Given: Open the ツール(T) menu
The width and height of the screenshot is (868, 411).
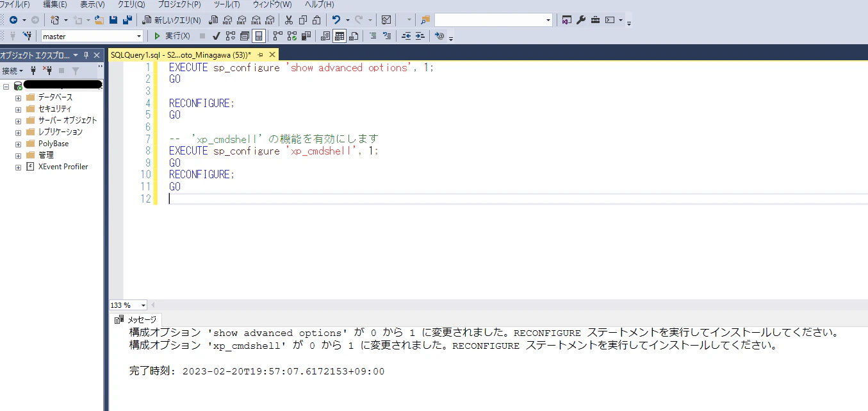Looking at the screenshot, I should point(227,4).
